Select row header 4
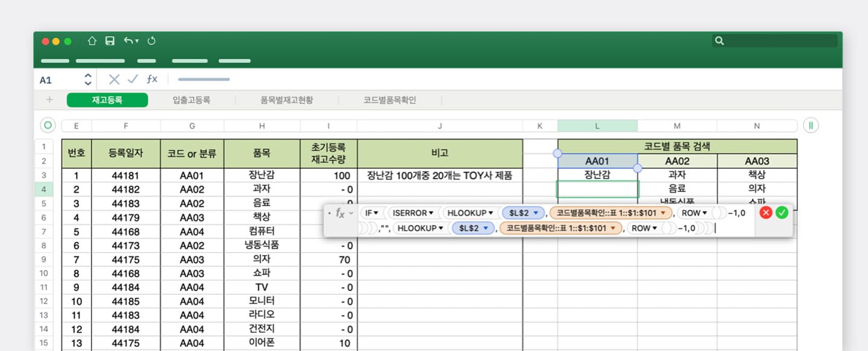The height and width of the screenshot is (351, 868). coord(43,189)
